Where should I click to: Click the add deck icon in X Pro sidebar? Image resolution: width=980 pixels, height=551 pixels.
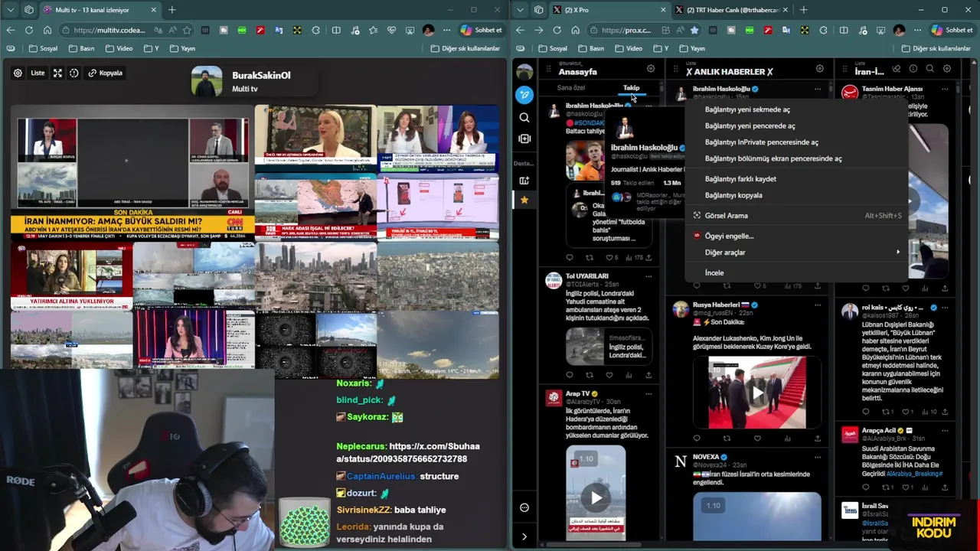(524, 181)
